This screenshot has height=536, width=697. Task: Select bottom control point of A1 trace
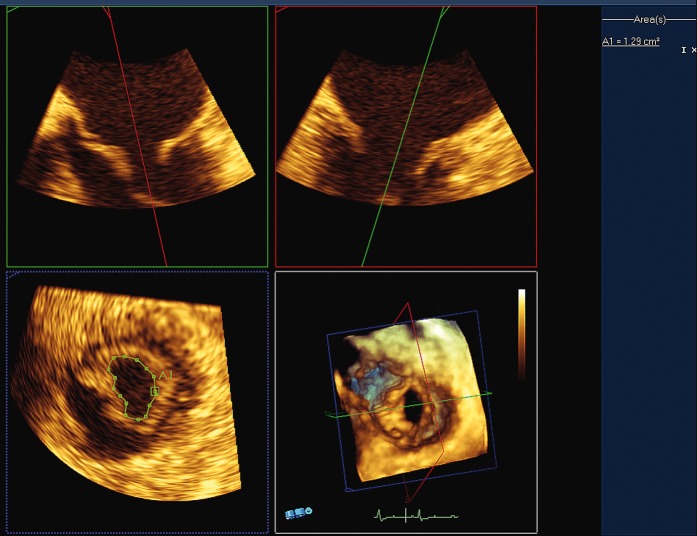(138, 419)
